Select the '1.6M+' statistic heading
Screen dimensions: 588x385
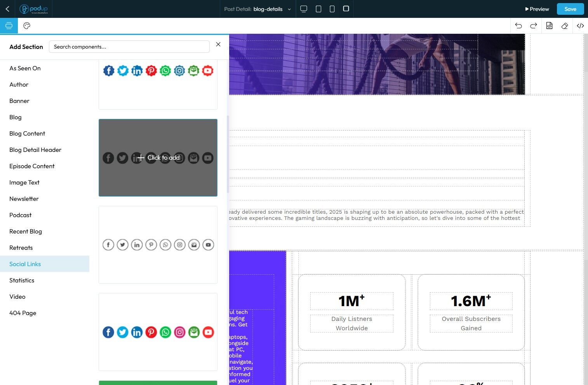click(471, 301)
